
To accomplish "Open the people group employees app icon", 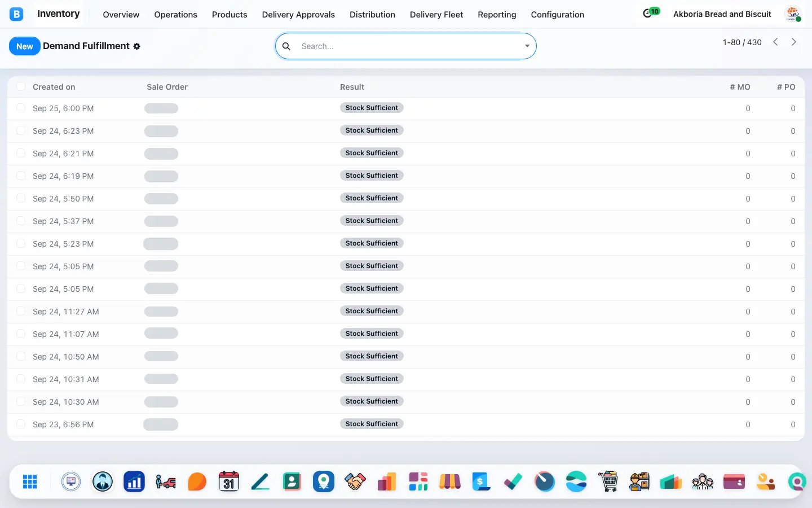I will point(703,481).
